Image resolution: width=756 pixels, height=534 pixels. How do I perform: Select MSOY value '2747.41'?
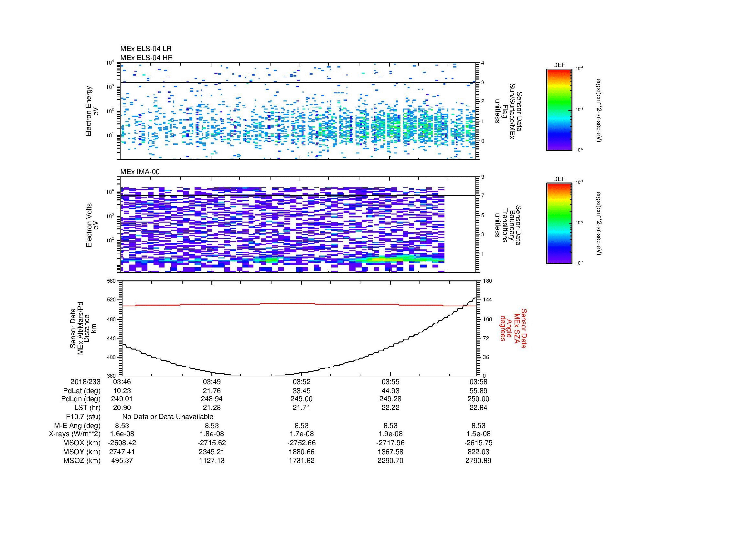click(x=122, y=452)
